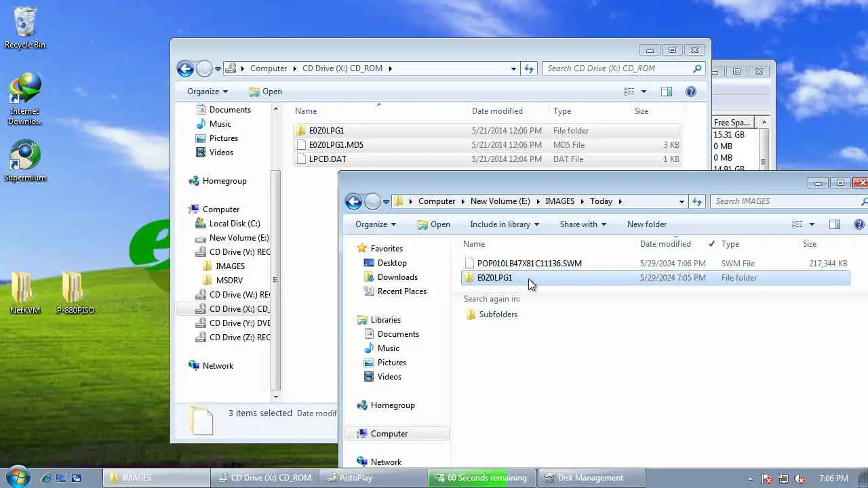Launch the Supermium browser desktop icon
The height and width of the screenshot is (488, 868).
click(x=25, y=161)
